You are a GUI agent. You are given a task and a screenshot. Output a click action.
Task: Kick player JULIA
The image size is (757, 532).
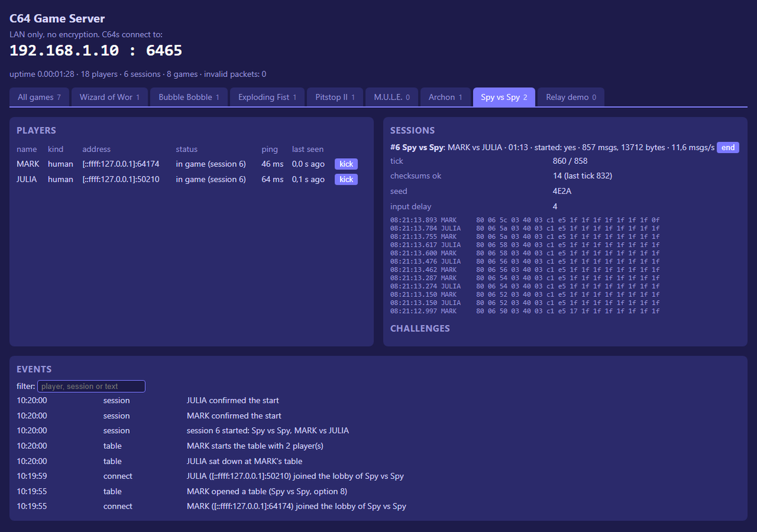(346, 179)
